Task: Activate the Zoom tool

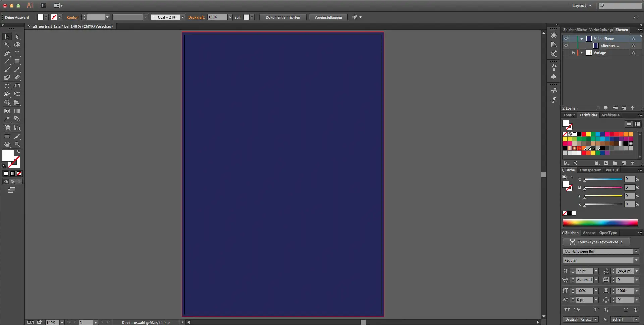Action: (x=17, y=144)
